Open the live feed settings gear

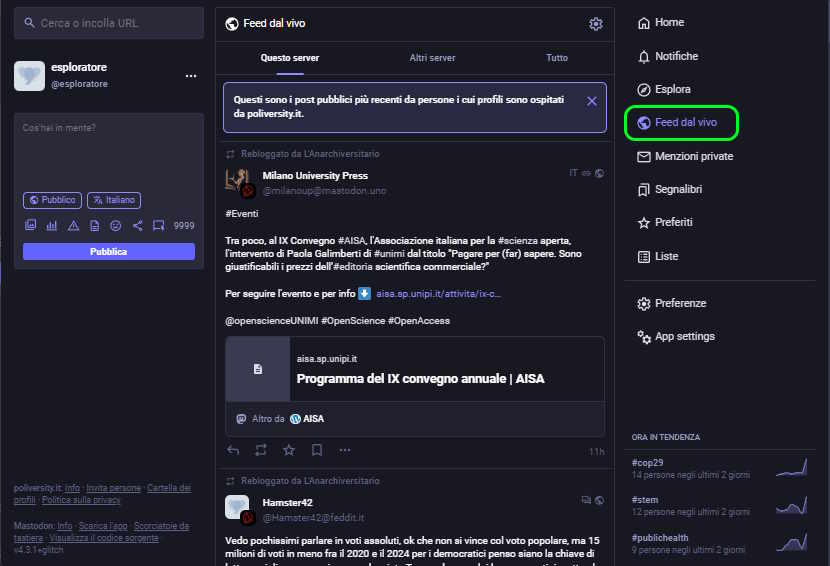coord(596,24)
